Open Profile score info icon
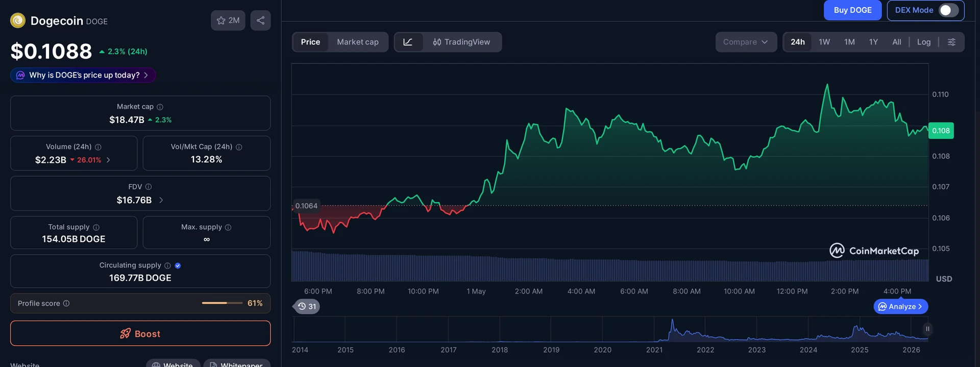 tap(66, 303)
